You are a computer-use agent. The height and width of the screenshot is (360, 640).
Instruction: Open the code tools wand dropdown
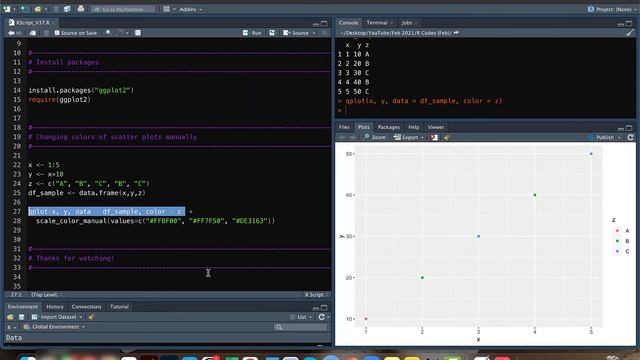122,33
